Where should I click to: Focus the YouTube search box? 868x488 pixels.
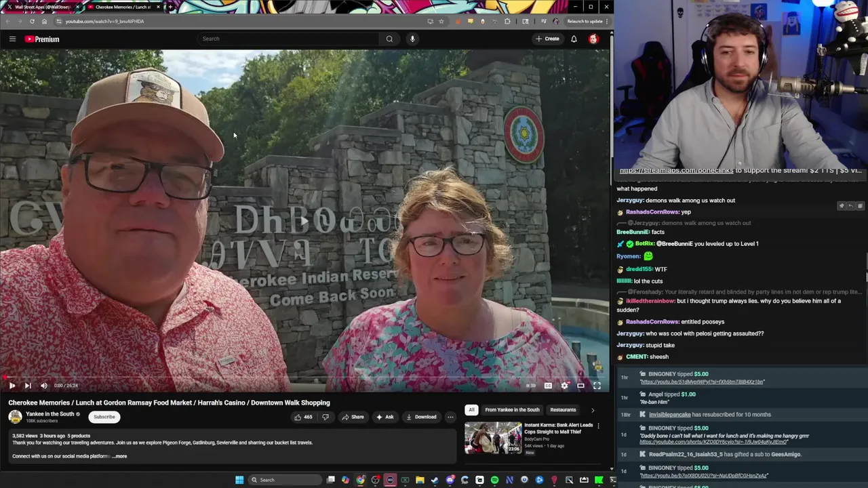pyautogui.click(x=288, y=39)
